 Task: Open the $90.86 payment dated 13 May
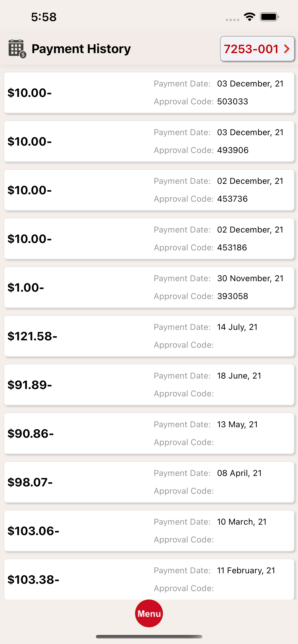coord(149,433)
